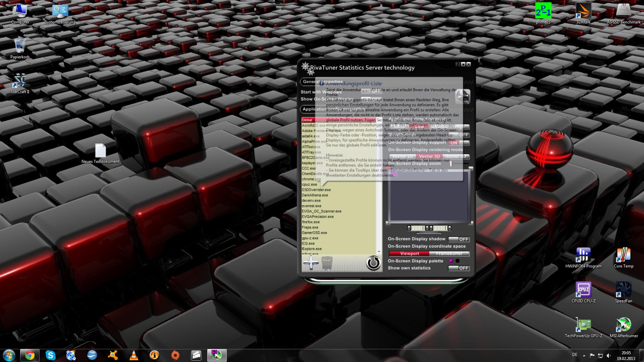The image size is (644, 362).
Task: Open the taskbar clock showing 20:05
Action: click(626, 356)
